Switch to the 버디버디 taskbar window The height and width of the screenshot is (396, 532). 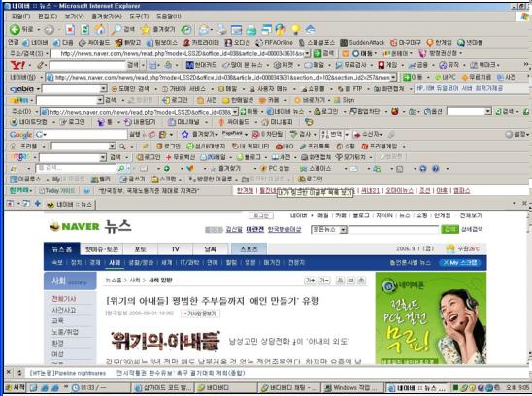click(x=225, y=387)
